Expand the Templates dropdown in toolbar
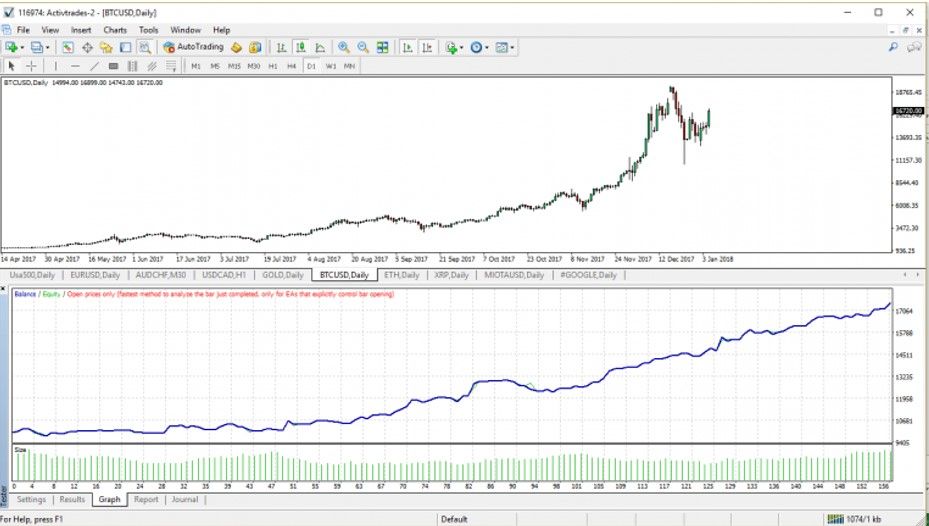The width and height of the screenshot is (929, 526). pyautogui.click(x=514, y=47)
